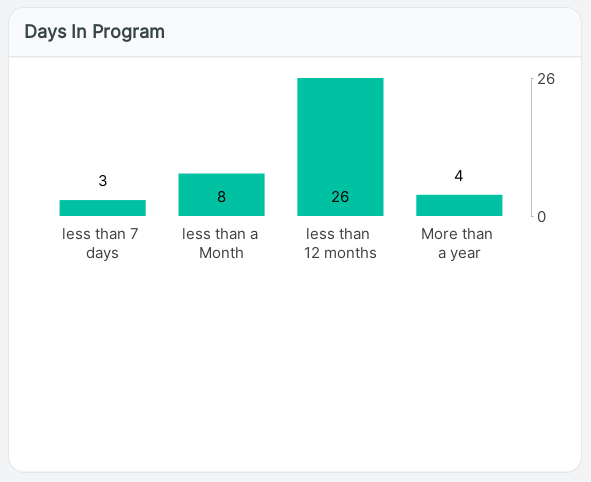This screenshot has height=482, width=591.
Task: Click the 'less than a Month' axis label
Action: [220, 243]
